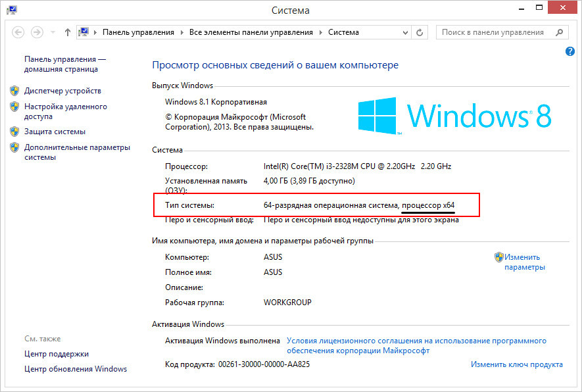This screenshot has height=392, width=582.
Task: Open Диспетчер устройств
Action: pos(62,91)
